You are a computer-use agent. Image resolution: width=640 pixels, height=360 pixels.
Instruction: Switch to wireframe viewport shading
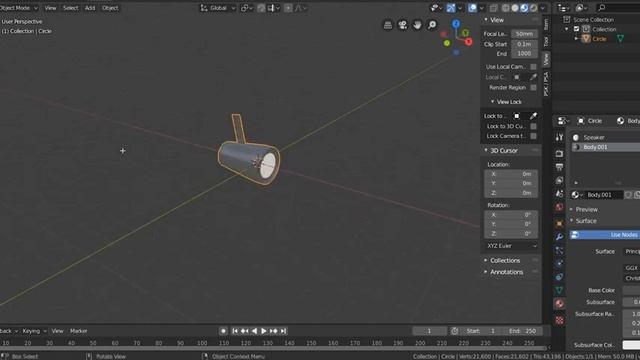tap(506, 8)
